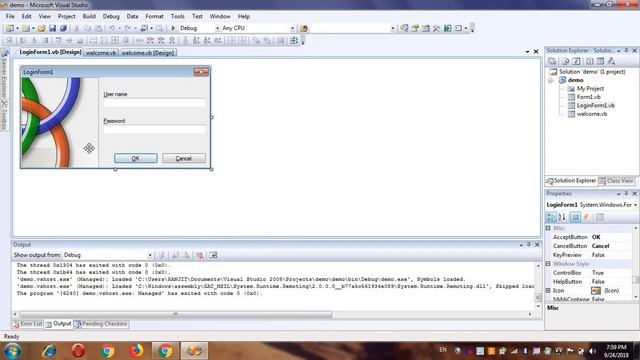
Task: Click the New Project toolbar icon
Action: tap(9, 28)
